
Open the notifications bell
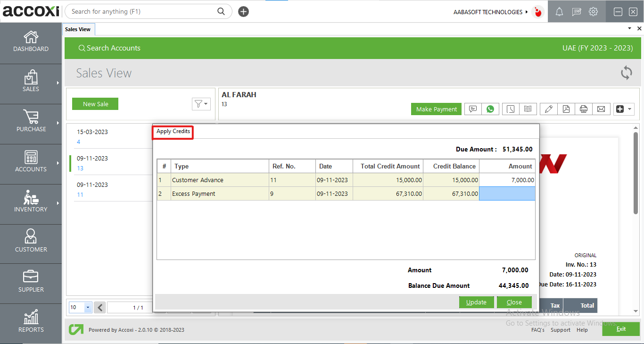[559, 11]
